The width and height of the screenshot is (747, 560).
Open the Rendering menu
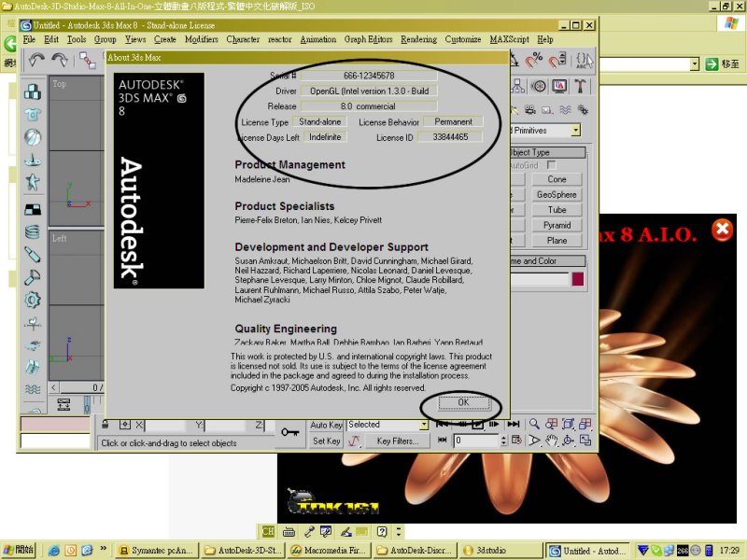point(418,39)
